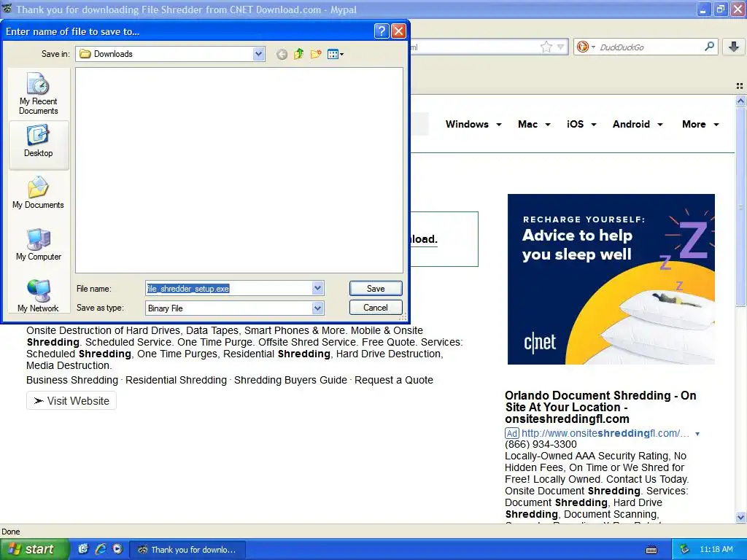The width and height of the screenshot is (747, 560).
Task: Open My Recent Documents in save dialog
Action: click(x=39, y=93)
